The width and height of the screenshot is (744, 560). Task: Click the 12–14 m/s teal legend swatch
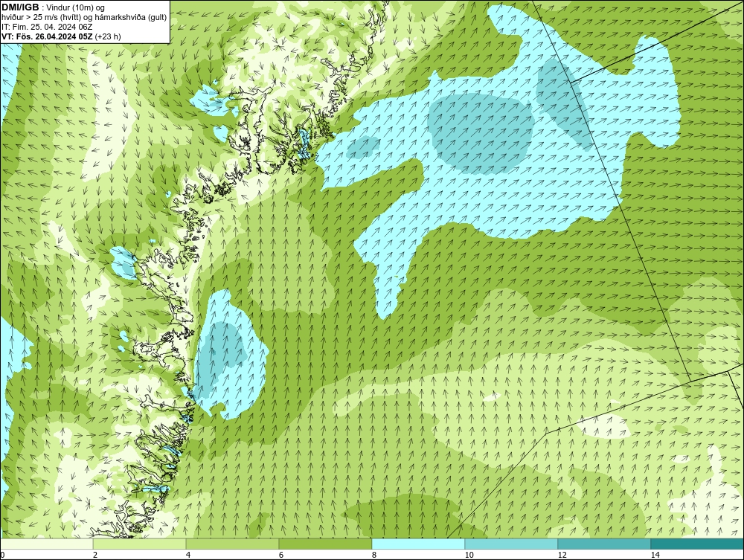click(604, 544)
